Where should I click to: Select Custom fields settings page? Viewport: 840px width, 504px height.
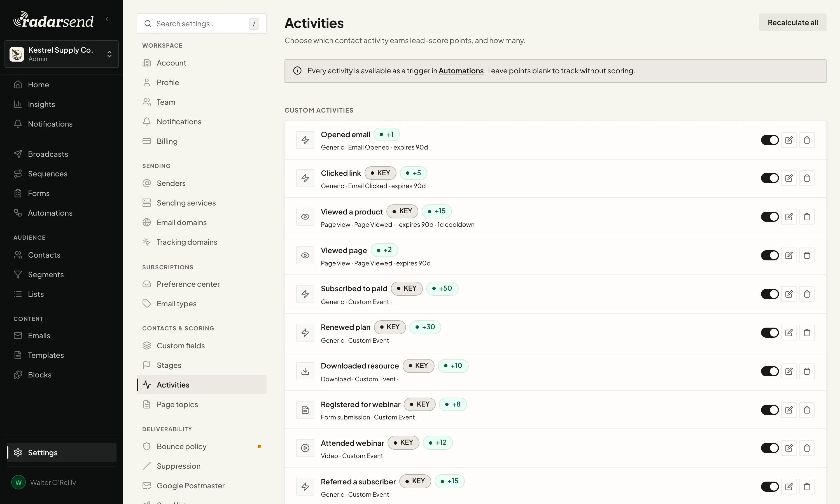coord(201,346)
